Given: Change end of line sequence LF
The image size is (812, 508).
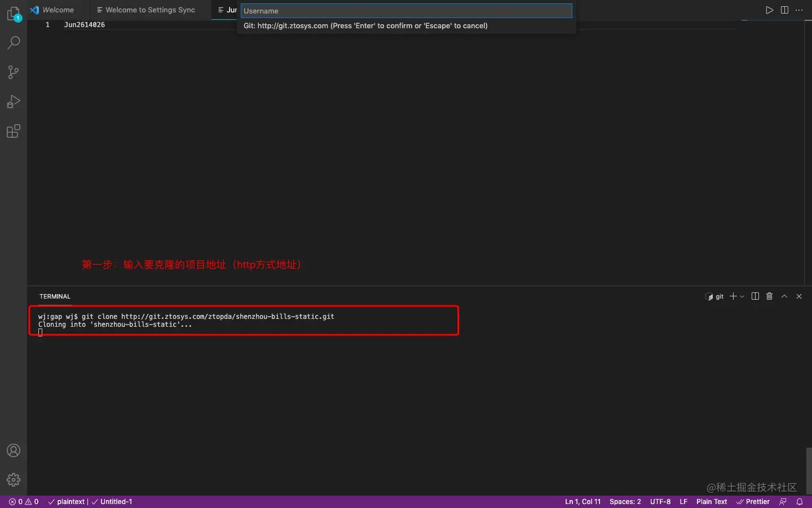Looking at the screenshot, I should click(683, 502).
